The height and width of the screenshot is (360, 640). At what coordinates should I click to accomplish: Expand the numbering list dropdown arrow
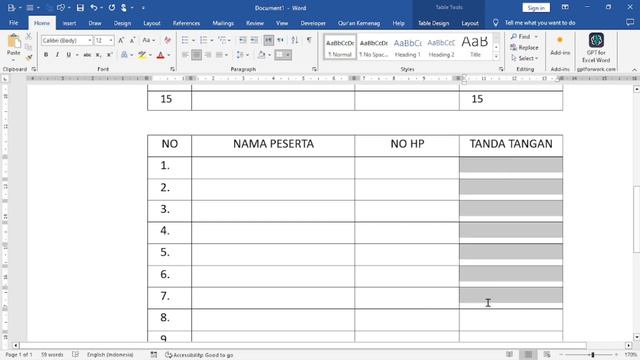click(212, 40)
